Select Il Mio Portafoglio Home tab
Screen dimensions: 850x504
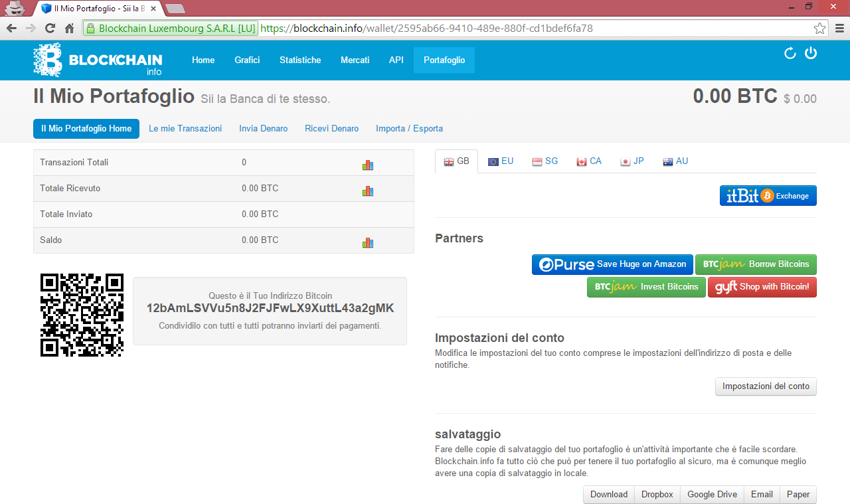pyautogui.click(x=86, y=129)
